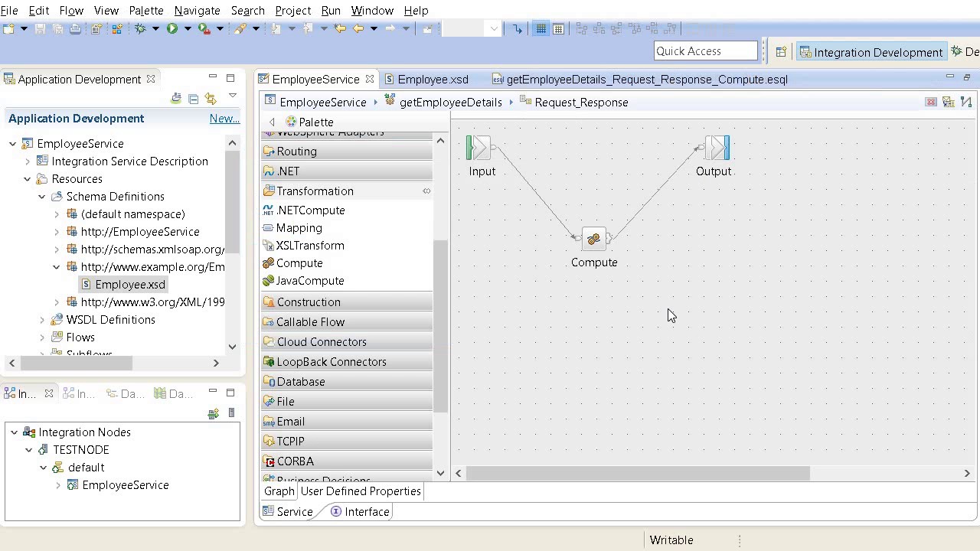
Task: Click the connection routing icon in toolbar
Action: tap(518, 29)
